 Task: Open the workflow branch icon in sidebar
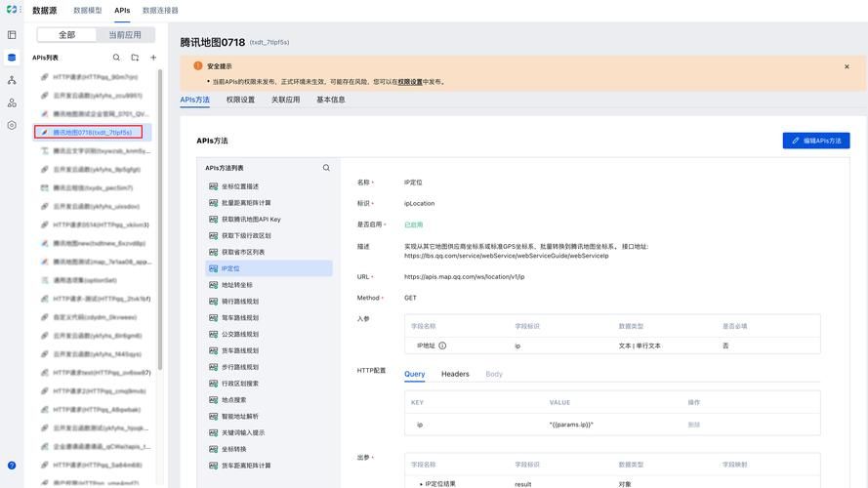point(12,80)
